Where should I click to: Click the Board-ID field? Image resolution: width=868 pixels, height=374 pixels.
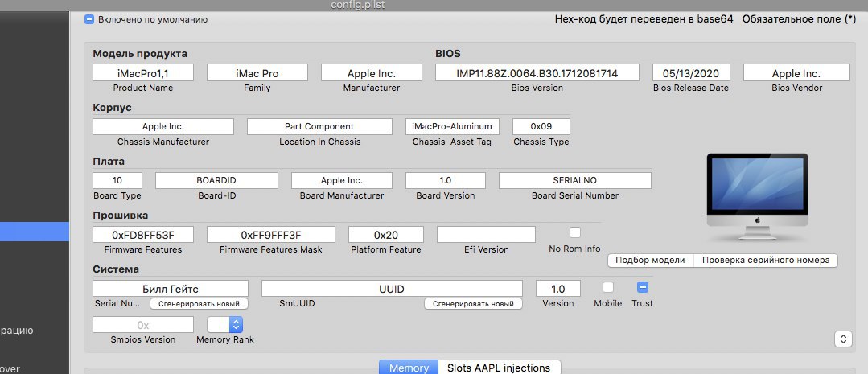click(216, 180)
